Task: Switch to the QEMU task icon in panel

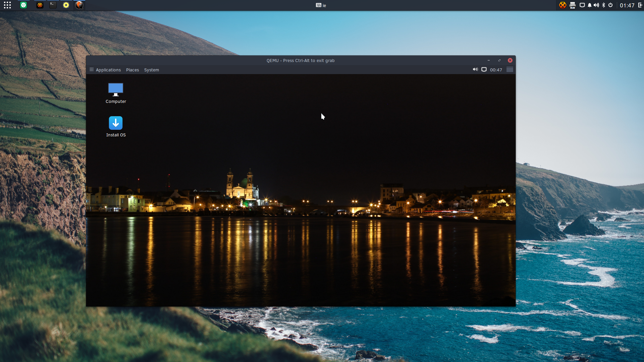Action: 79,5
